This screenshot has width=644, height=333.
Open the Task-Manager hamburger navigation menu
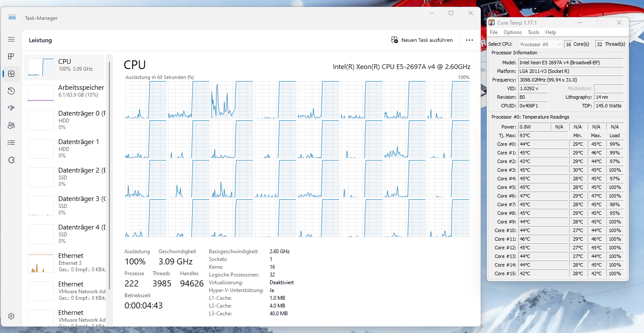tap(11, 39)
